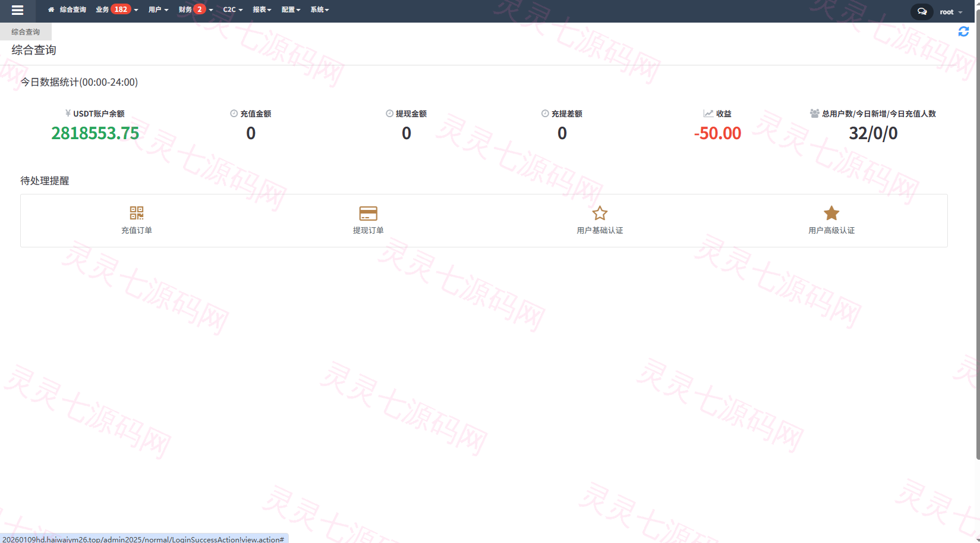Open the root user dropdown

pyautogui.click(x=951, y=12)
